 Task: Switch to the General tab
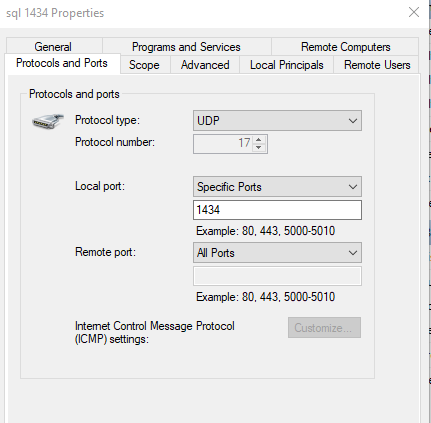(x=53, y=47)
